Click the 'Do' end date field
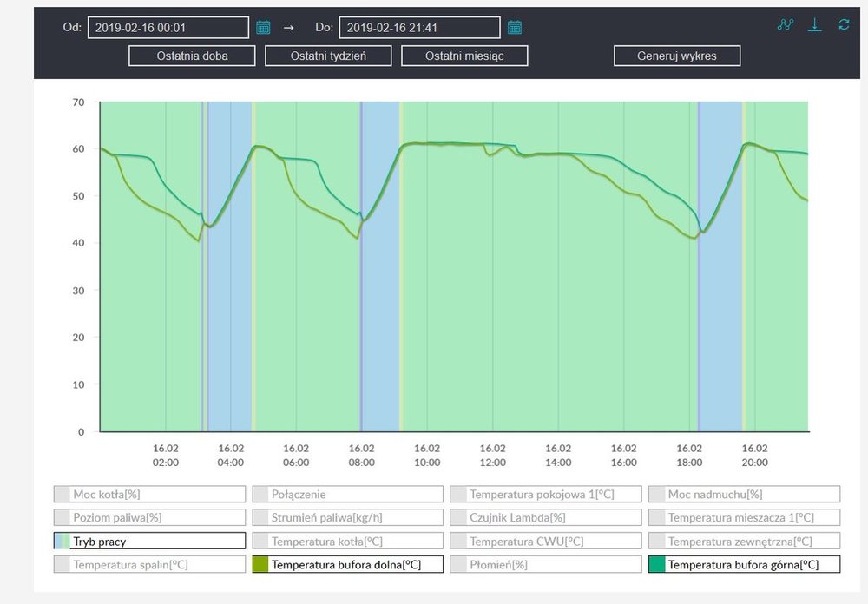 [x=418, y=28]
